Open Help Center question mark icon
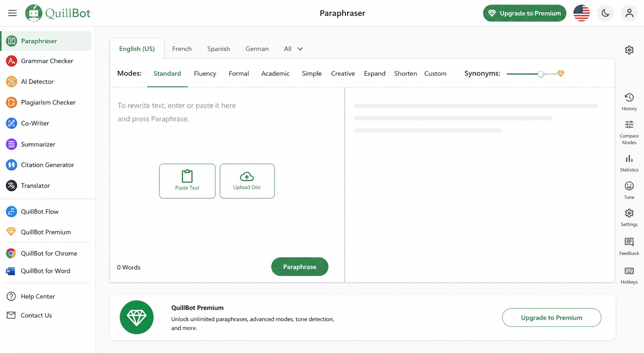The image size is (644, 353). pos(11,296)
